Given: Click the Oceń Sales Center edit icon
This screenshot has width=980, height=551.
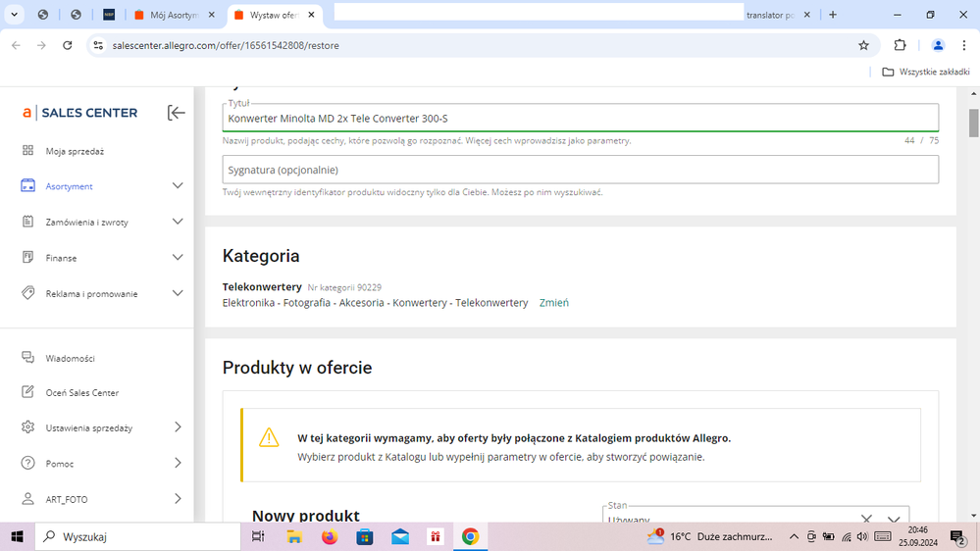Looking at the screenshot, I should 28,392.
